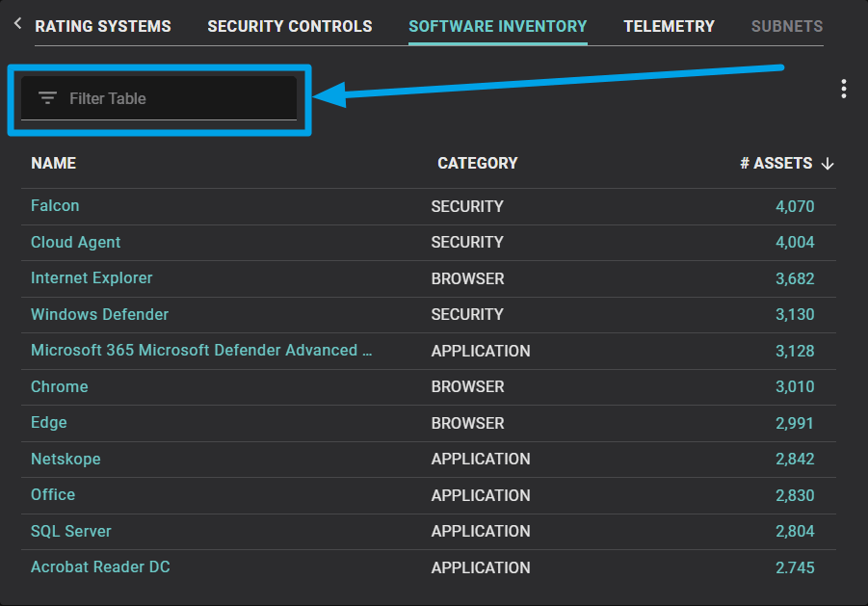Click the sort arrow beside # ASSETS
868x606 pixels.
(828, 164)
